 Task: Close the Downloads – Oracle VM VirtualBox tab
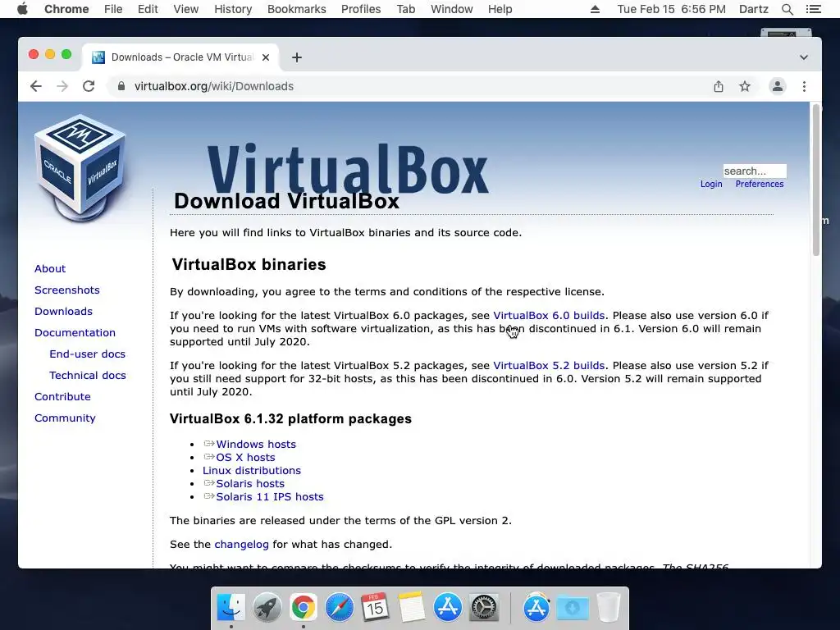266,57
